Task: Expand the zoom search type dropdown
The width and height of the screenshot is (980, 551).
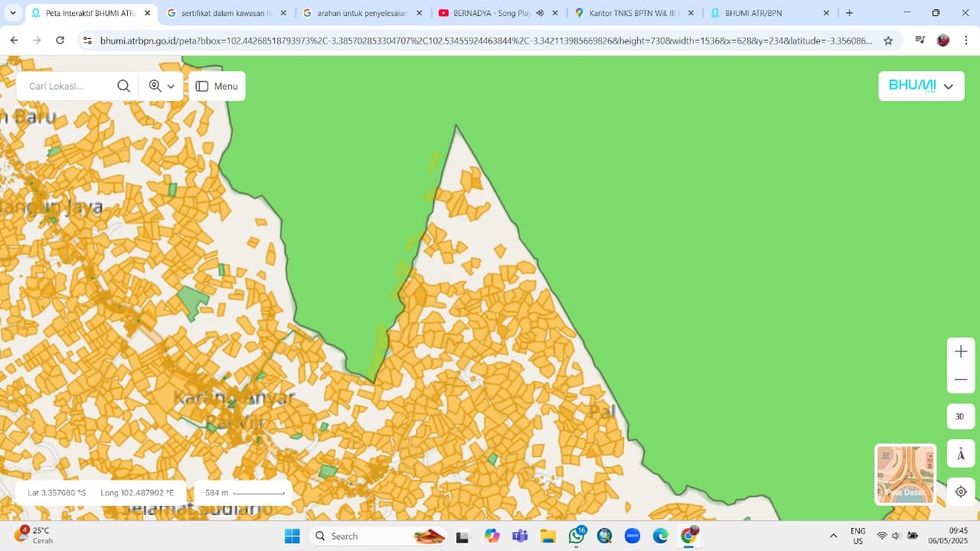Action: tap(162, 86)
